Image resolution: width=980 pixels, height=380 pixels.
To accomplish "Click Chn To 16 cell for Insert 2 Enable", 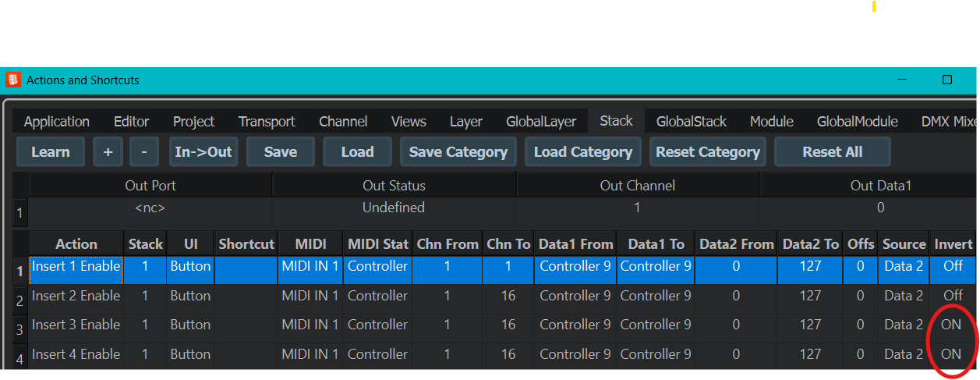I will coord(508,297).
